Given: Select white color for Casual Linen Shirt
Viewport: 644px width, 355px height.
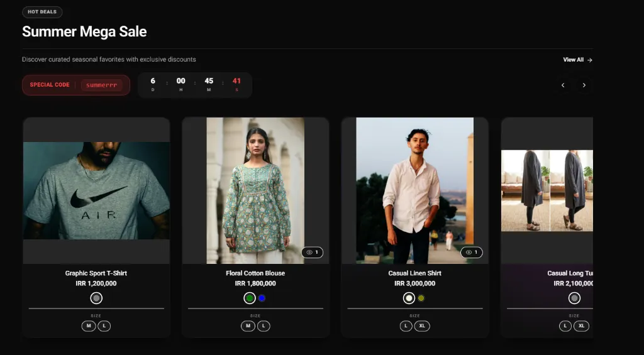Looking at the screenshot, I should (x=409, y=298).
